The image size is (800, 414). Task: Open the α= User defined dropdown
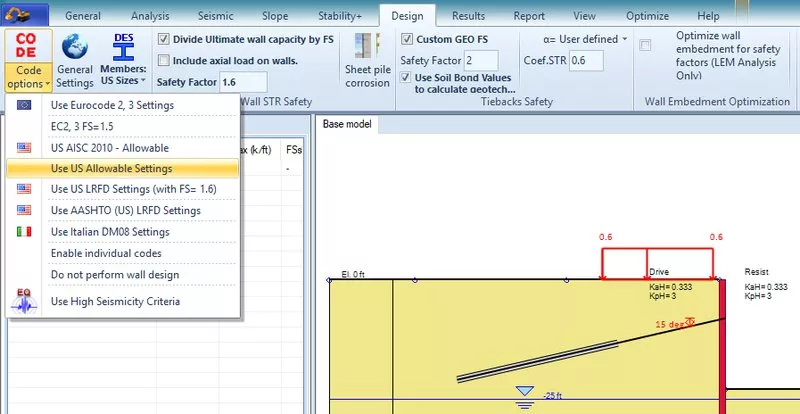585,39
